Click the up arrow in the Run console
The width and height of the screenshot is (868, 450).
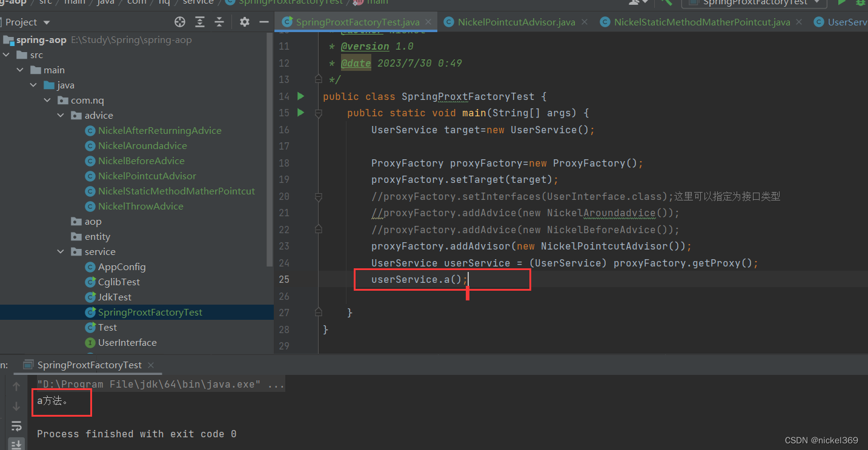(16, 386)
